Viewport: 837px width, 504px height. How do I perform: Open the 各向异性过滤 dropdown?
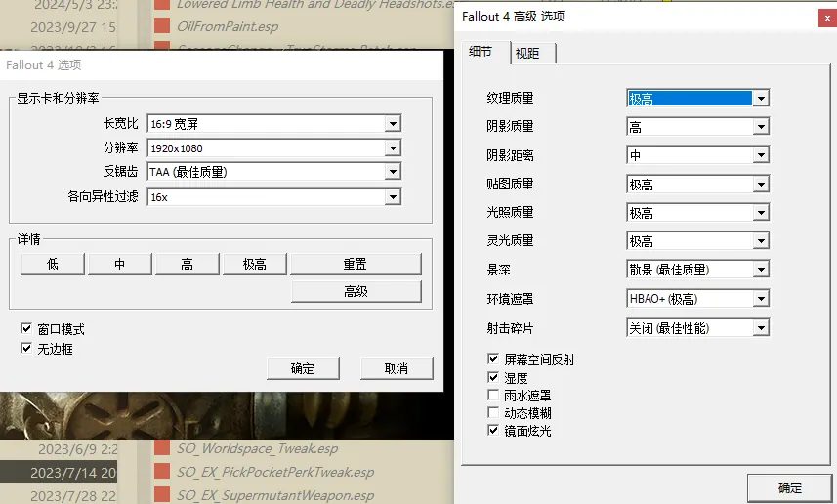click(x=274, y=197)
